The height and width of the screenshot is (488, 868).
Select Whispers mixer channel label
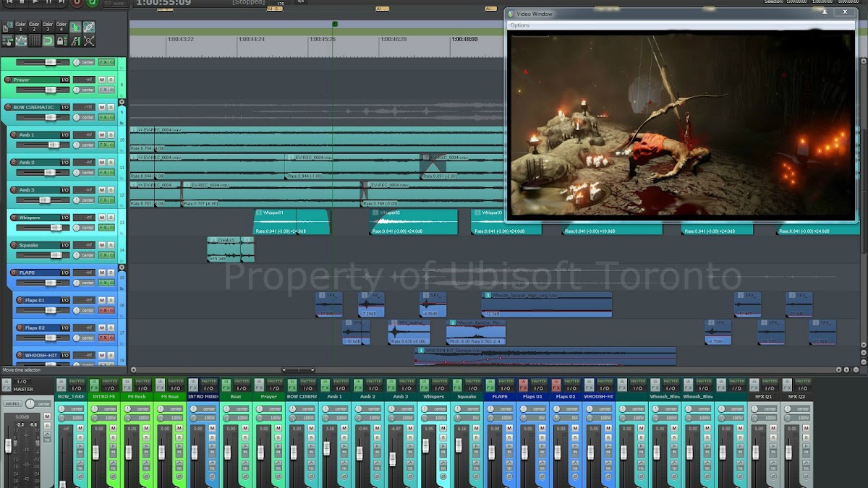pos(434,396)
